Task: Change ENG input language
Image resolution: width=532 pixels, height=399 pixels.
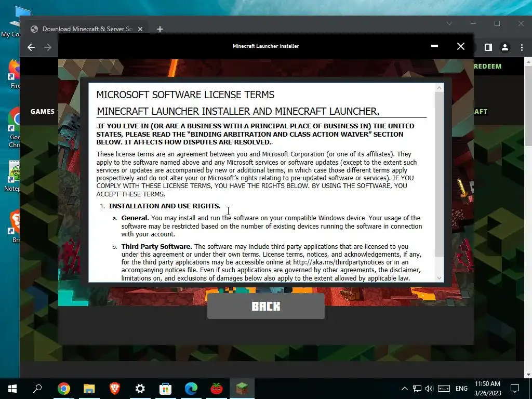Action: click(x=461, y=389)
